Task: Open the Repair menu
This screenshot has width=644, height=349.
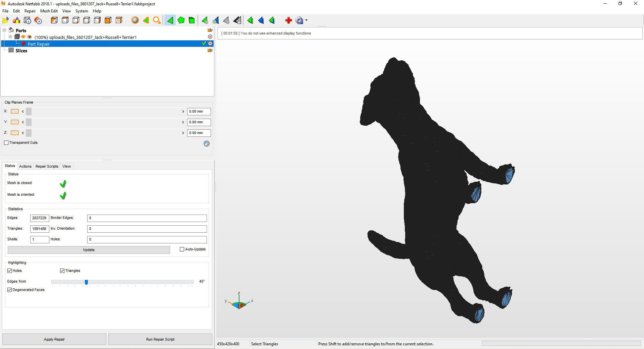Action: tap(30, 11)
